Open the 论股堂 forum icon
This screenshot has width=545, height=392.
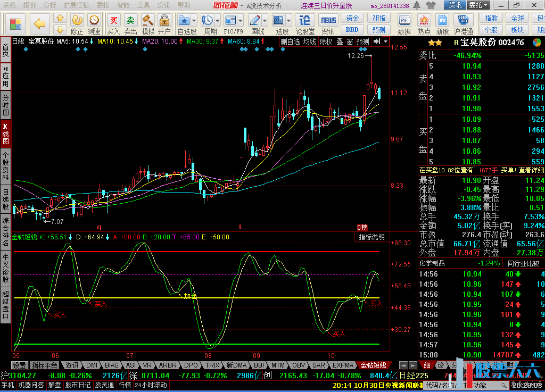[305, 23]
